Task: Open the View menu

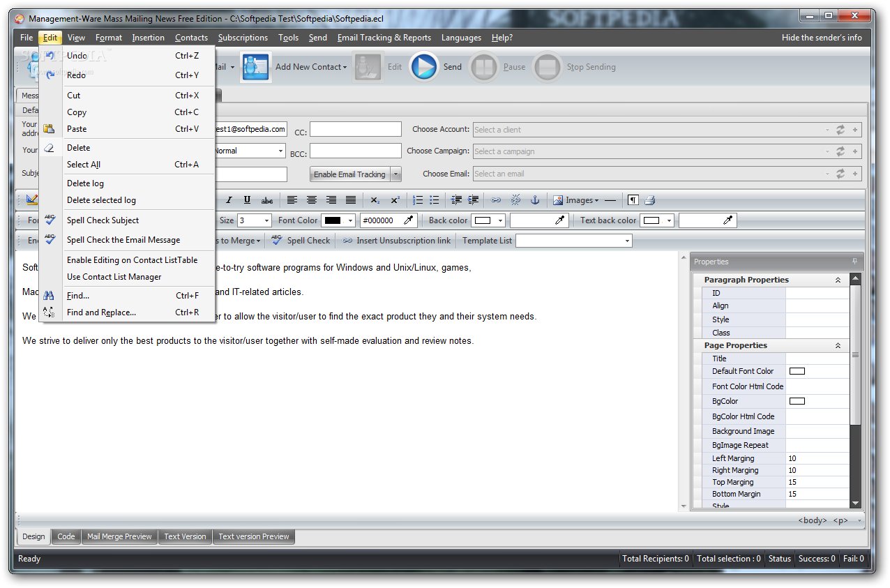Action: pyautogui.click(x=76, y=38)
